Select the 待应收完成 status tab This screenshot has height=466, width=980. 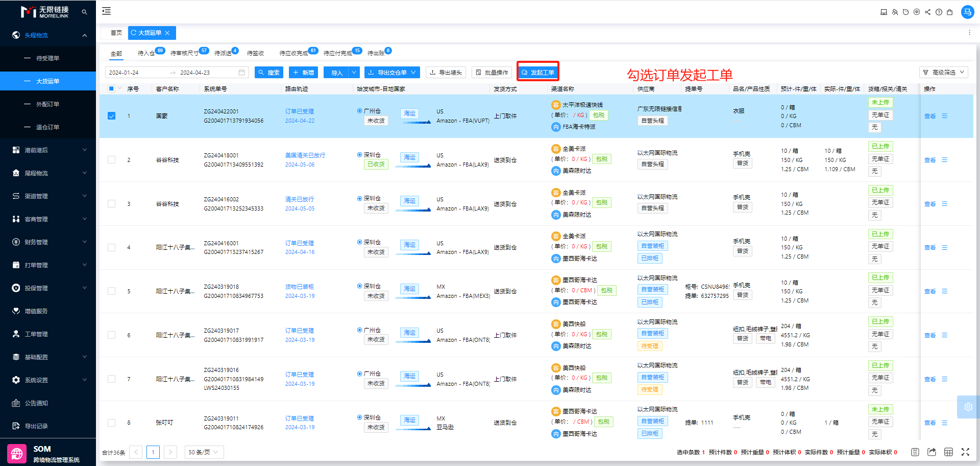[293, 53]
